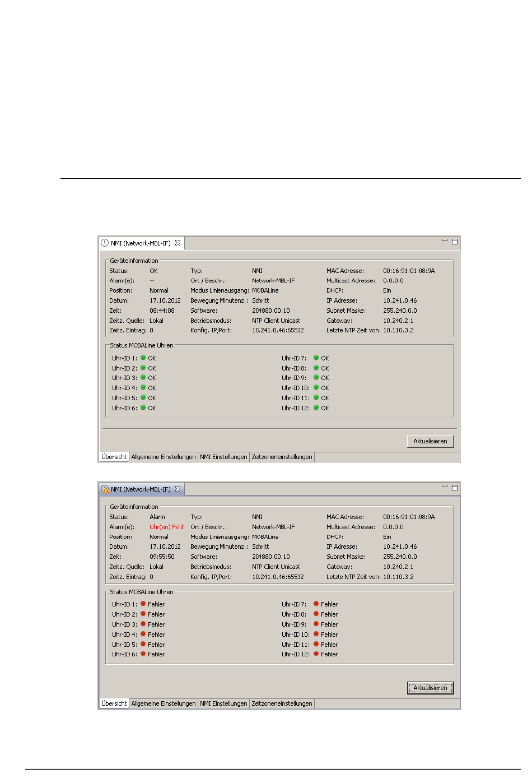Click the time value 08:44:08
The height and width of the screenshot is (778, 532).
click(x=162, y=311)
